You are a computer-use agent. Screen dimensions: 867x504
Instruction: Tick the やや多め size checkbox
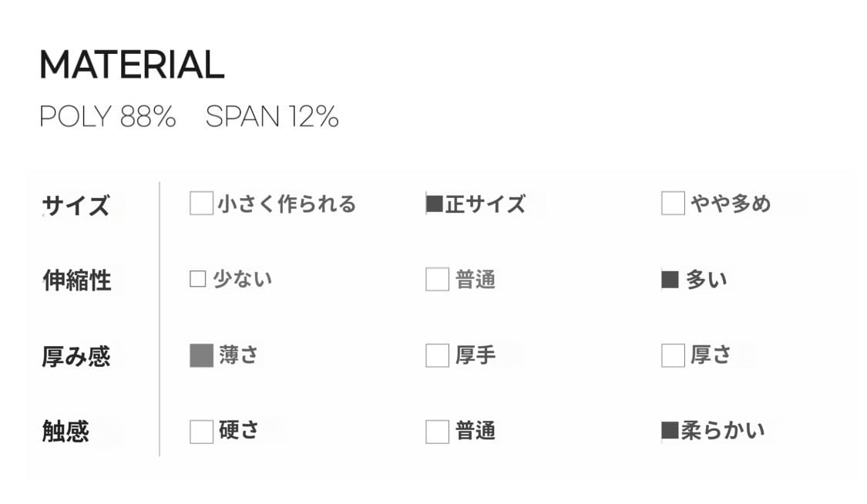pos(673,203)
